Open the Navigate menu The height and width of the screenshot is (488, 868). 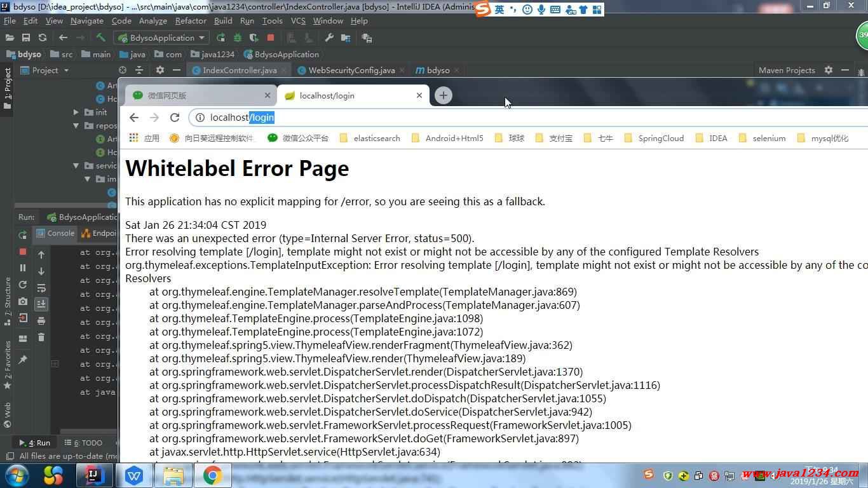87,21
